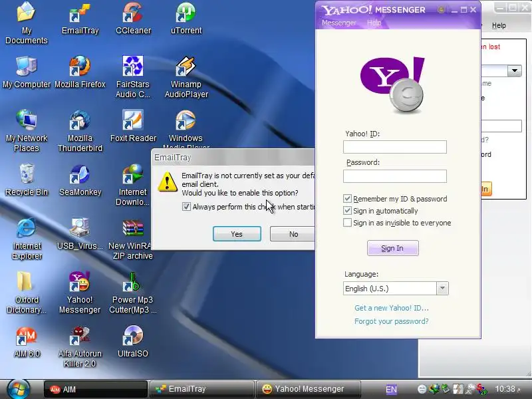Select the Winamp AudioPlayer icon
The width and height of the screenshot is (532, 399).
coord(186,77)
